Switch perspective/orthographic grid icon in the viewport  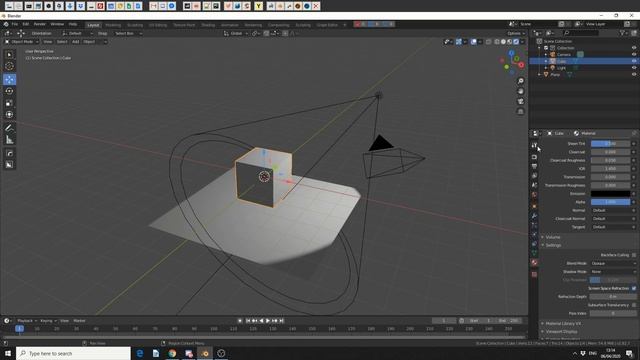tap(520, 111)
